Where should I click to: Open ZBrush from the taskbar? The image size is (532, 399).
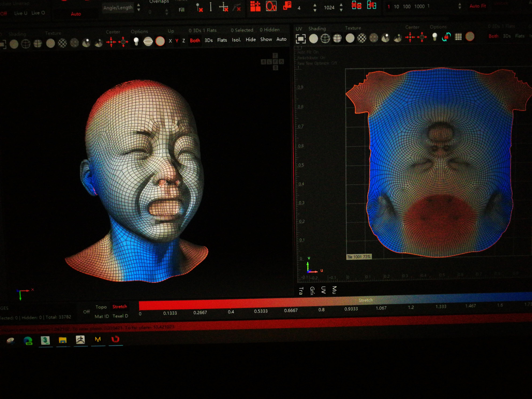coord(80,340)
